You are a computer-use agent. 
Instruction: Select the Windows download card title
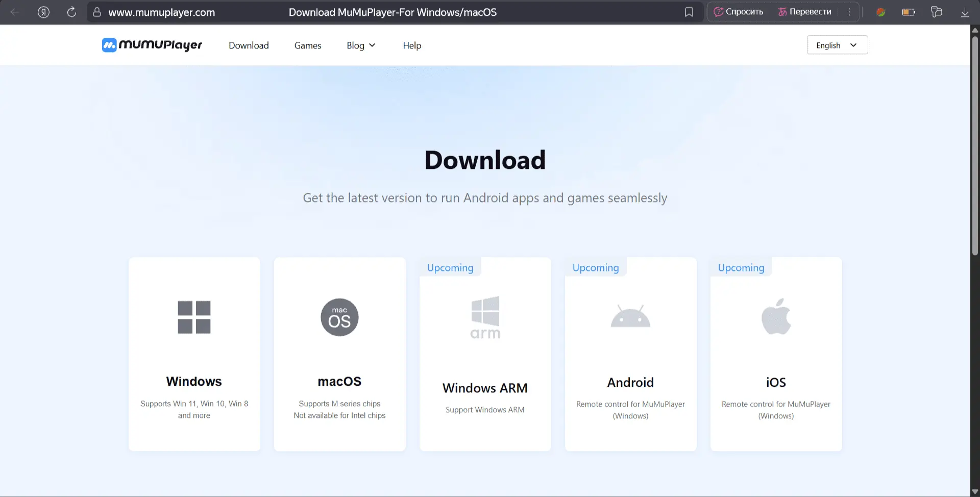(x=194, y=382)
